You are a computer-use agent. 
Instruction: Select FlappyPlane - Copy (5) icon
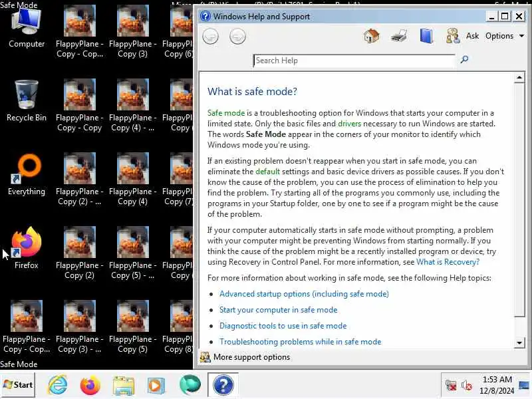(x=132, y=327)
